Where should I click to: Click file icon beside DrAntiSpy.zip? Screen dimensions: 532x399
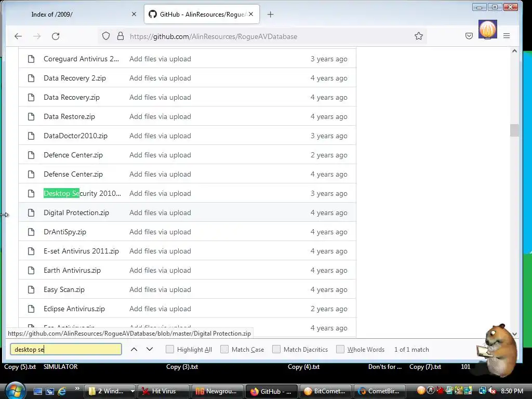31,232
